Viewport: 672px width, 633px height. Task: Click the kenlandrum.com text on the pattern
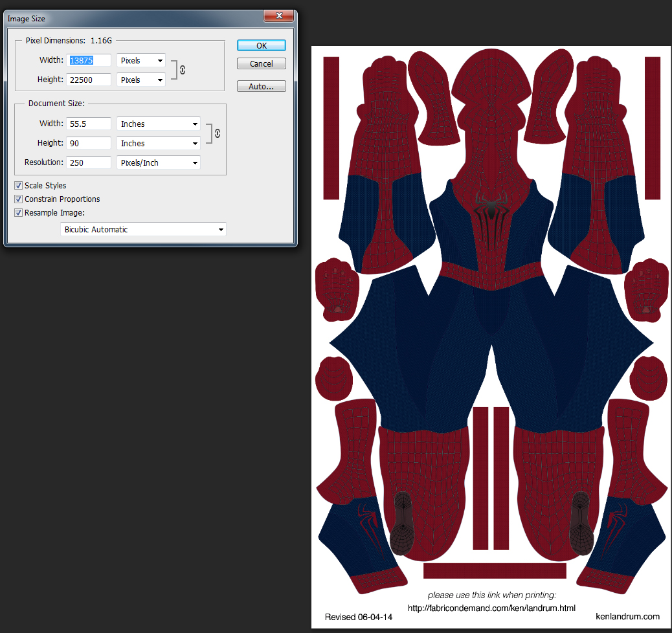click(627, 616)
